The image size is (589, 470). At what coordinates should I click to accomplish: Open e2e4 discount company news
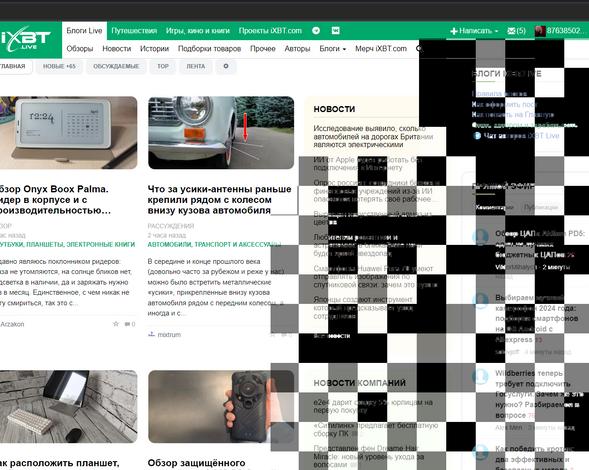pos(373,406)
